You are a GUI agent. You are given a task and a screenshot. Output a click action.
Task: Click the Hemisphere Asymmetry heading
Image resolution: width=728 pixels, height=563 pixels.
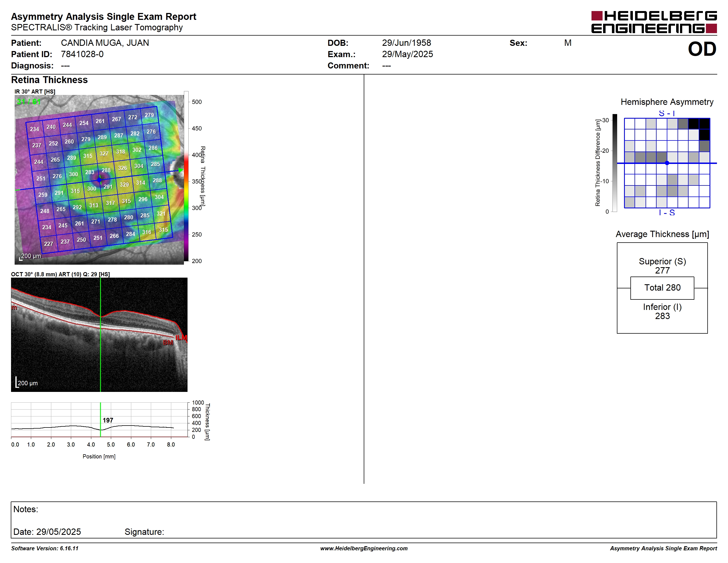tap(667, 102)
